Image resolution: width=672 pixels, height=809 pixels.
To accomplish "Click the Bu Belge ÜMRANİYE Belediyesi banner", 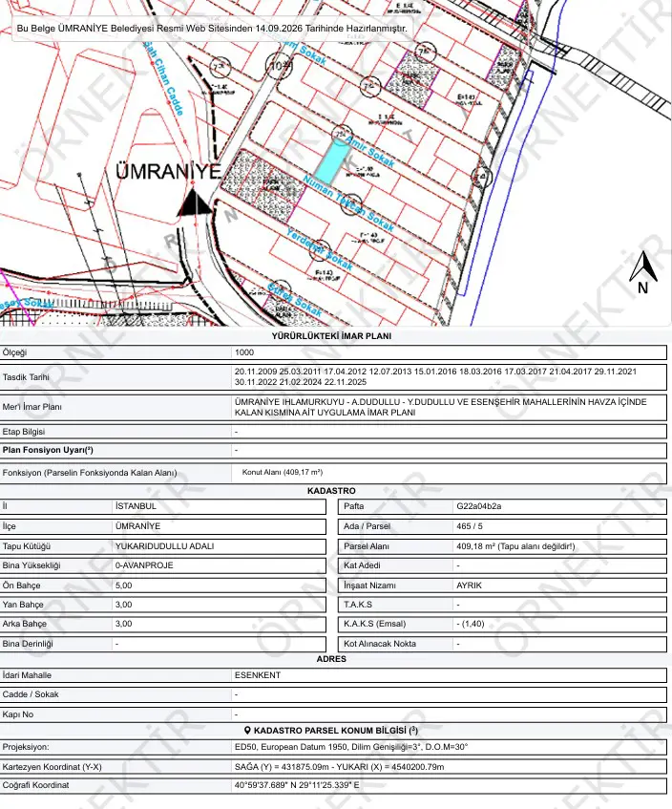I will click(x=212, y=29).
